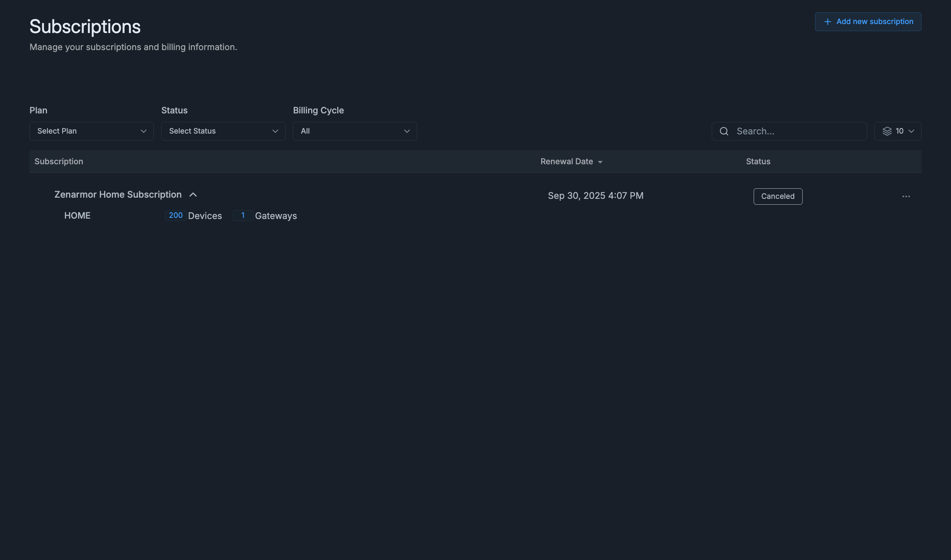Image resolution: width=951 pixels, height=560 pixels.
Task: Click the Subscription column header
Action: [x=59, y=162]
